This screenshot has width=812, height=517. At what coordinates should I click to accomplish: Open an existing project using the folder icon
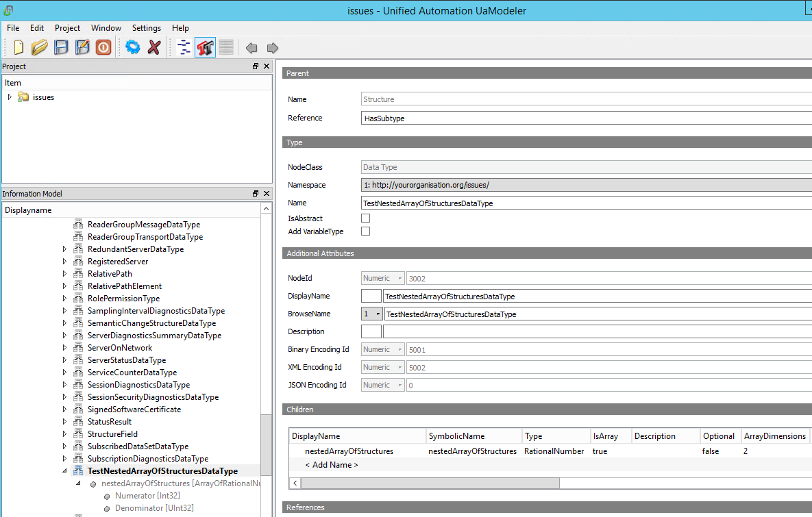coord(39,47)
